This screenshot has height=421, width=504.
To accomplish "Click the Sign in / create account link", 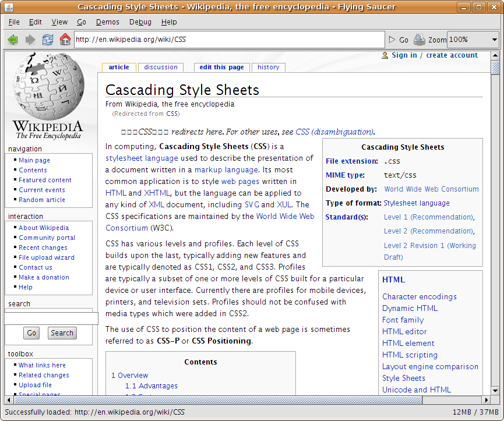I will pos(435,55).
